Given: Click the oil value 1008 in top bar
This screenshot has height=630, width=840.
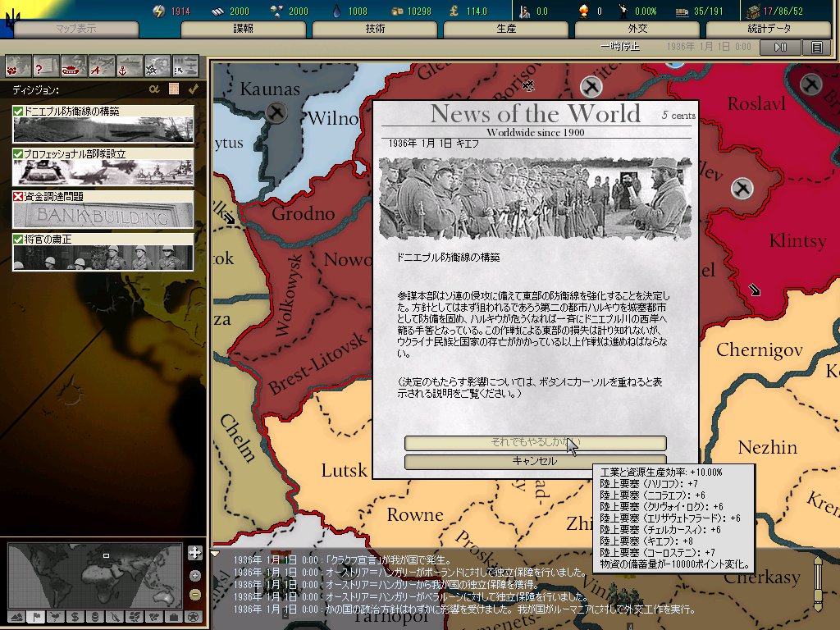Looking at the screenshot, I should pos(358,11).
